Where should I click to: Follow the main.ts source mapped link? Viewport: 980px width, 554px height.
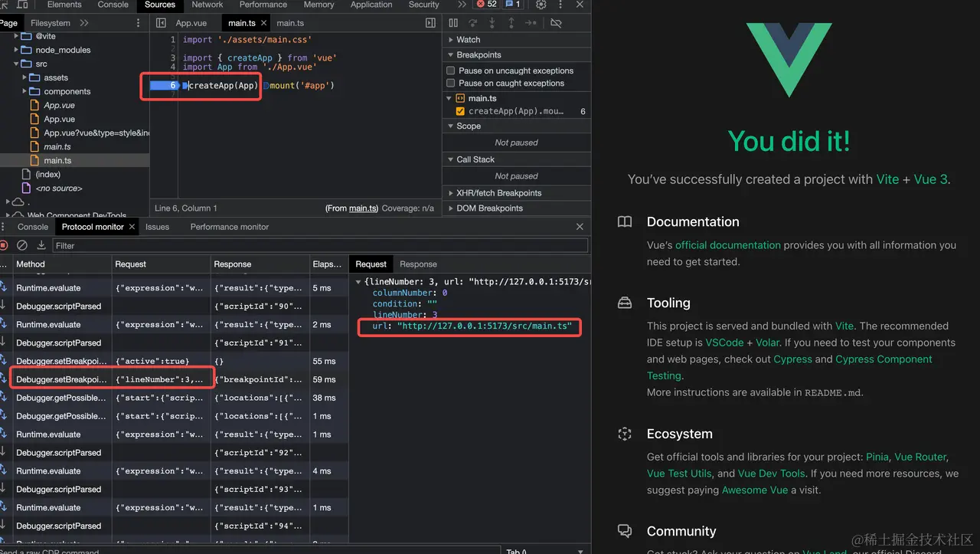click(363, 208)
